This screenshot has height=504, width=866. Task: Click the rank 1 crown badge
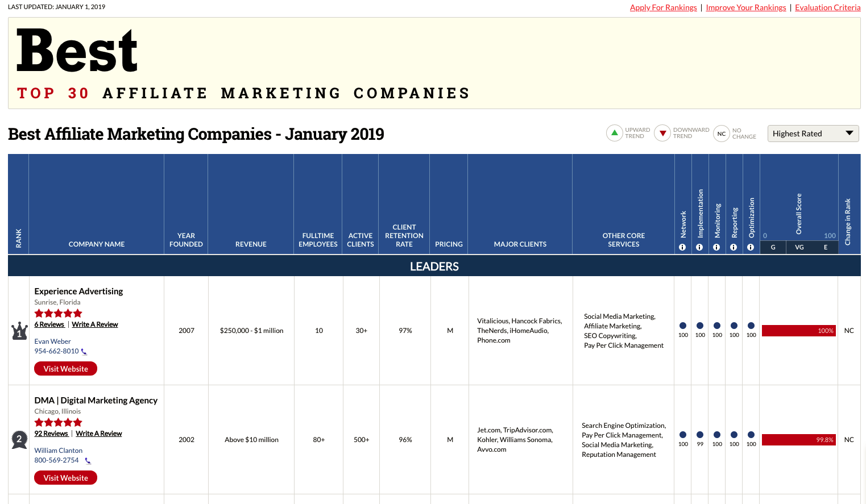[x=19, y=331]
